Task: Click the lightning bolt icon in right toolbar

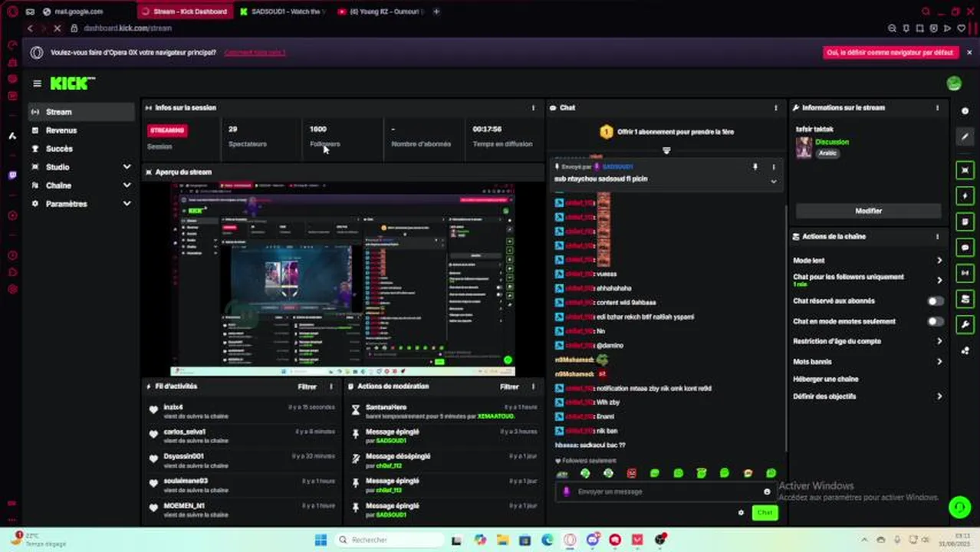Action: (x=965, y=195)
